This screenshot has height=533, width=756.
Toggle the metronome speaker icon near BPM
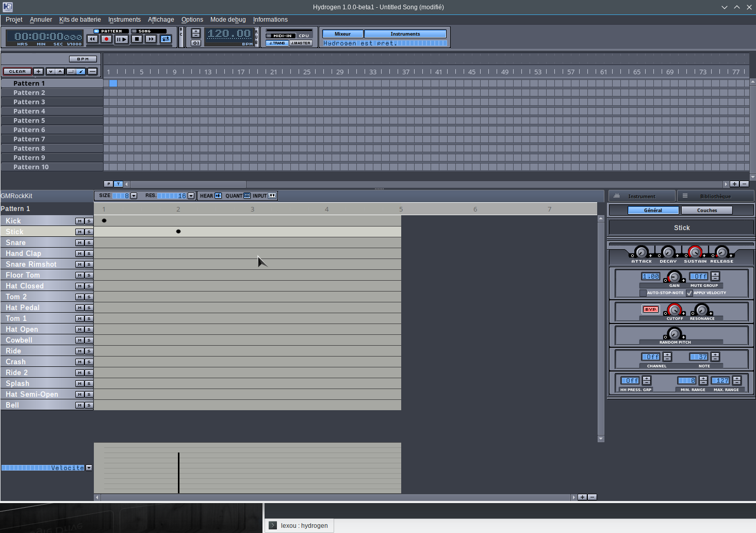tap(196, 43)
